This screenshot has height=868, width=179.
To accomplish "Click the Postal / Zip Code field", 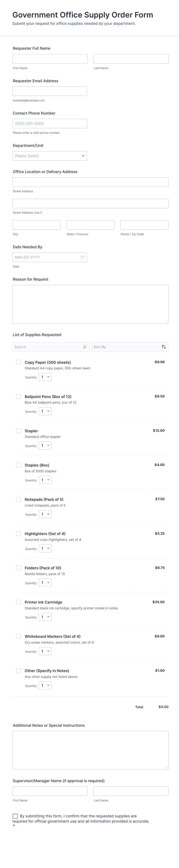I will (144, 225).
